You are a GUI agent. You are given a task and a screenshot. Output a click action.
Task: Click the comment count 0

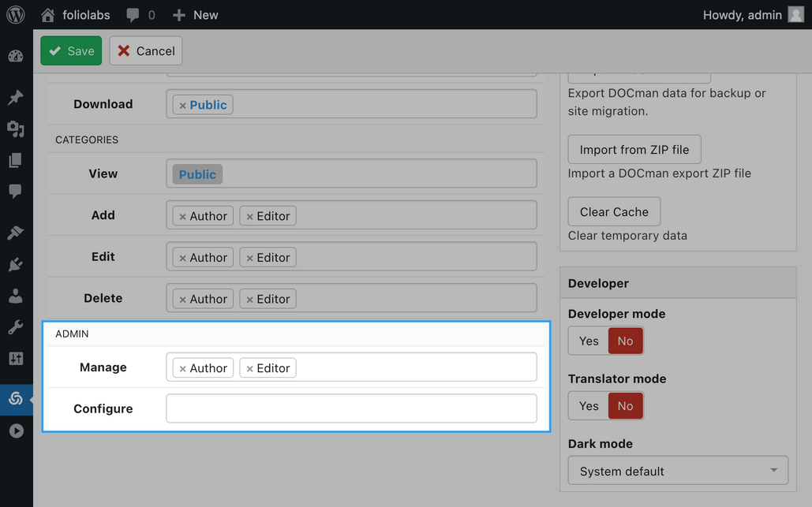(x=152, y=15)
